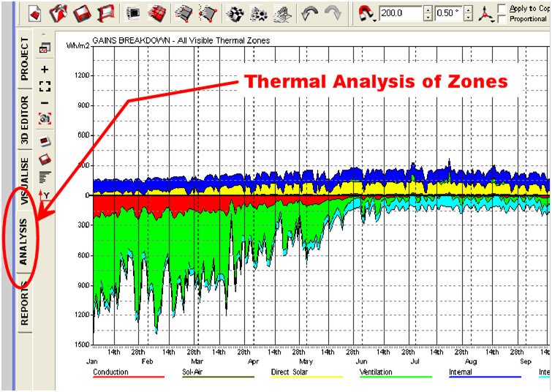Viewport: 552px width, 392px height.
Task: Click the small red screen icon in the side toolbar
Action: point(45,142)
